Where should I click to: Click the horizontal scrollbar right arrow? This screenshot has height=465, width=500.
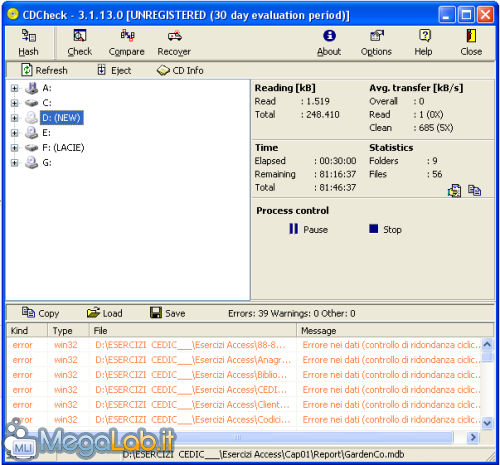click(473, 437)
